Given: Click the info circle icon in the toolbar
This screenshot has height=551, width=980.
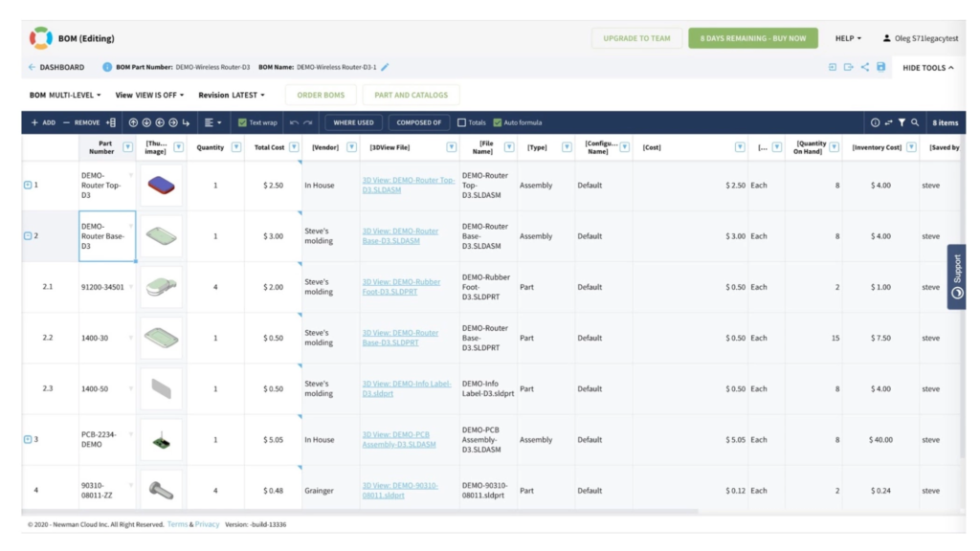Looking at the screenshot, I should coord(874,122).
